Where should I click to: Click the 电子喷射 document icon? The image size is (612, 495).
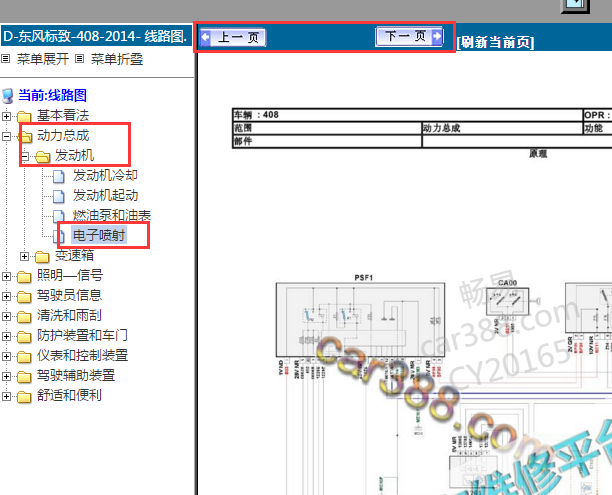59,236
